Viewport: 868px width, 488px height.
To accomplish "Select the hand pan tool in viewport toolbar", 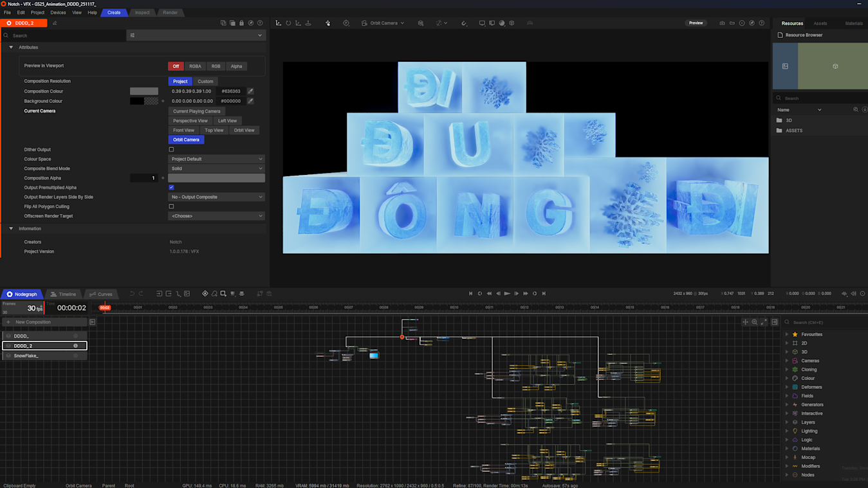I will coord(328,23).
